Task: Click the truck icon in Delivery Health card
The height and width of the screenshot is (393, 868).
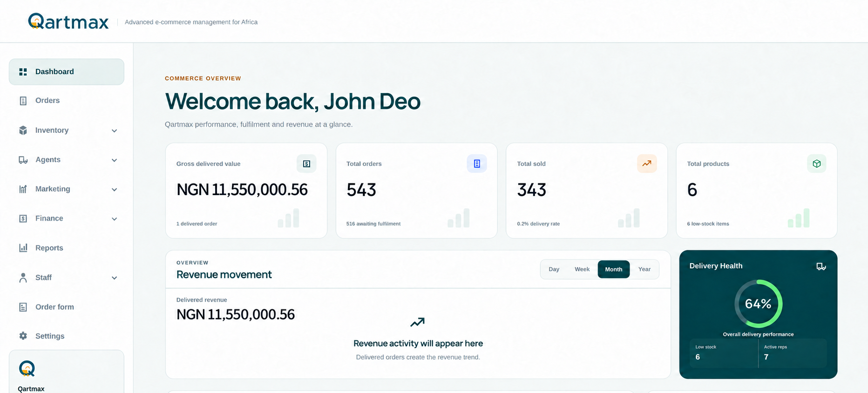Action: pos(821,266)
